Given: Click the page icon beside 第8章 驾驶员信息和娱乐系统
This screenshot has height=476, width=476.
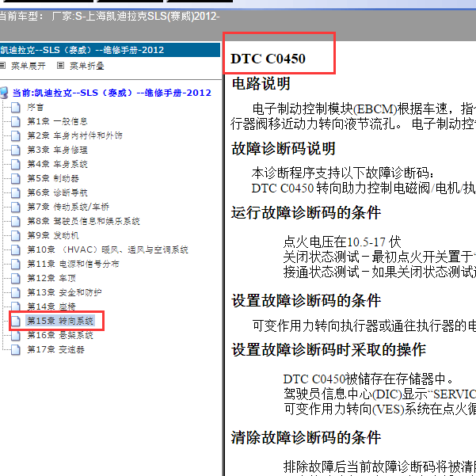Looking at the screenshot, I should pyautogui.click(x=16, y=221).
